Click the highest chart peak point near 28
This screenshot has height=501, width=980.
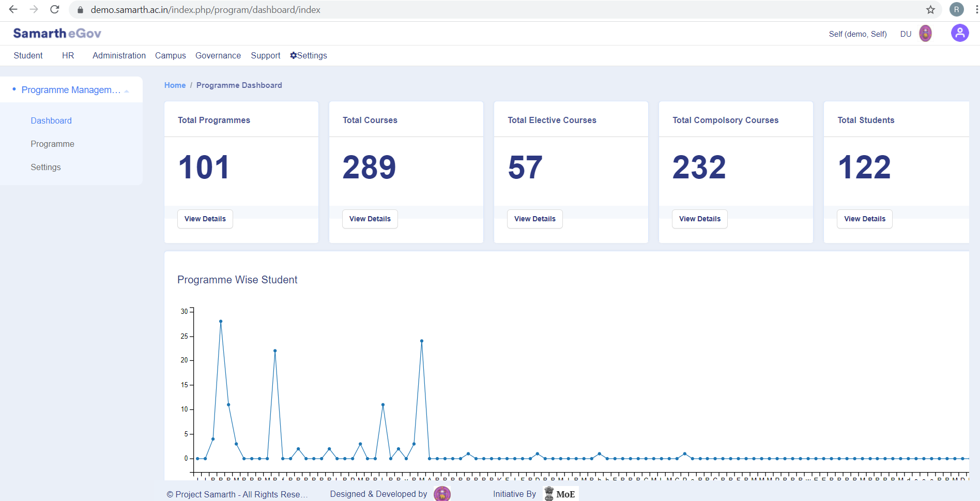pyautogui.click(x=221, y=322)
